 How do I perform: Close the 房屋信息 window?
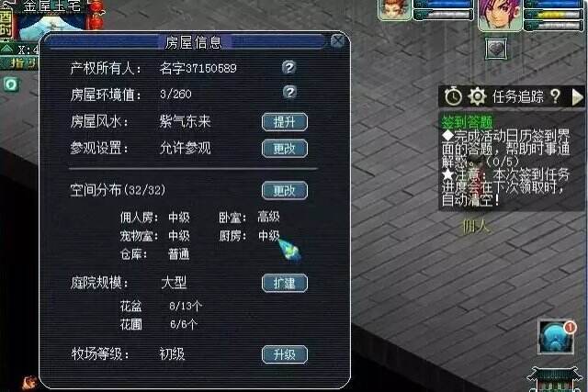pyautogui.click(x=337, y=40)
